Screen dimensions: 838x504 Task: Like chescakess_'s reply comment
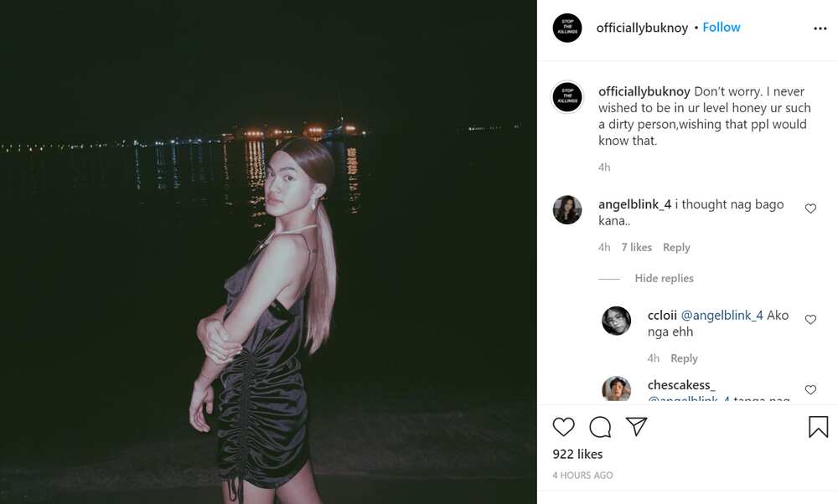click(810, 390)
